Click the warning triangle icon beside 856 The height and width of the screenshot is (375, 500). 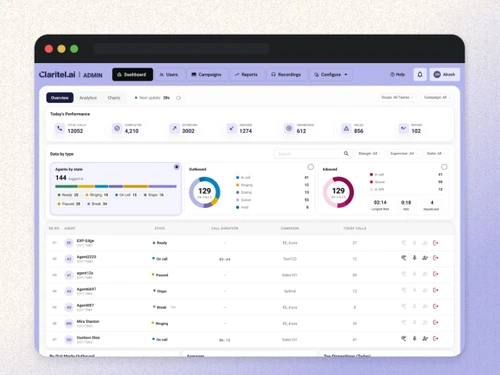pos(346,128)
